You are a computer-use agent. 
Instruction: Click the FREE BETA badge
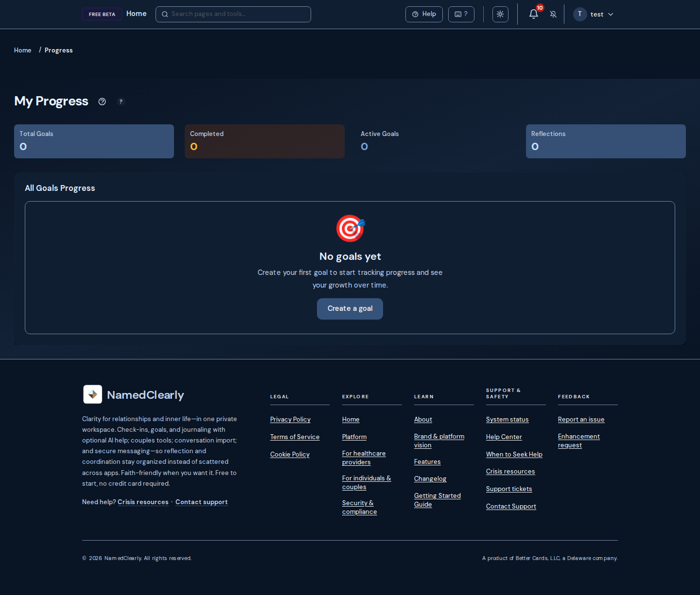[102, 14]
